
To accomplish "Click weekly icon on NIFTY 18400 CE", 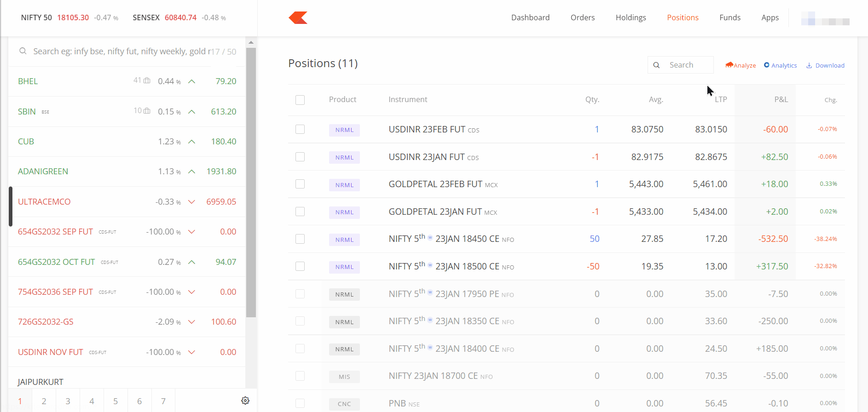I will coord(430,347).
